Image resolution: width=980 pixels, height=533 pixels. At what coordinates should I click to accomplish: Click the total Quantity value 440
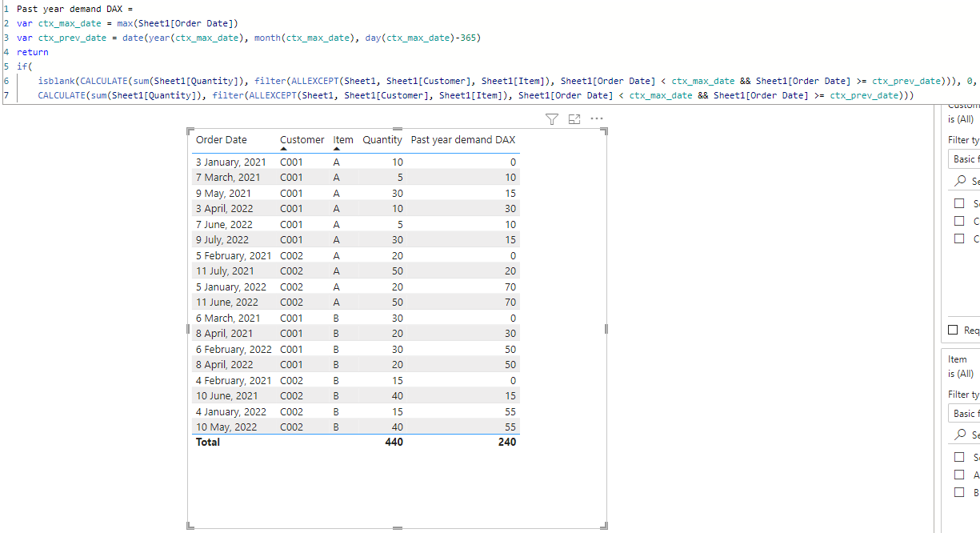pos(394,442)
